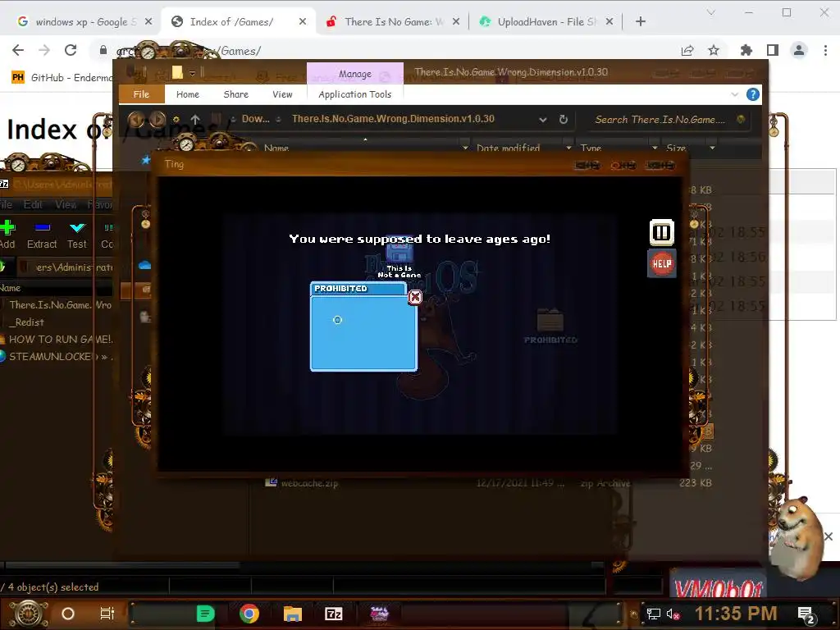The width and height of the screenshot is (840, 630).
Task: Click 7-Zip path address field
Action: point(66,267)
